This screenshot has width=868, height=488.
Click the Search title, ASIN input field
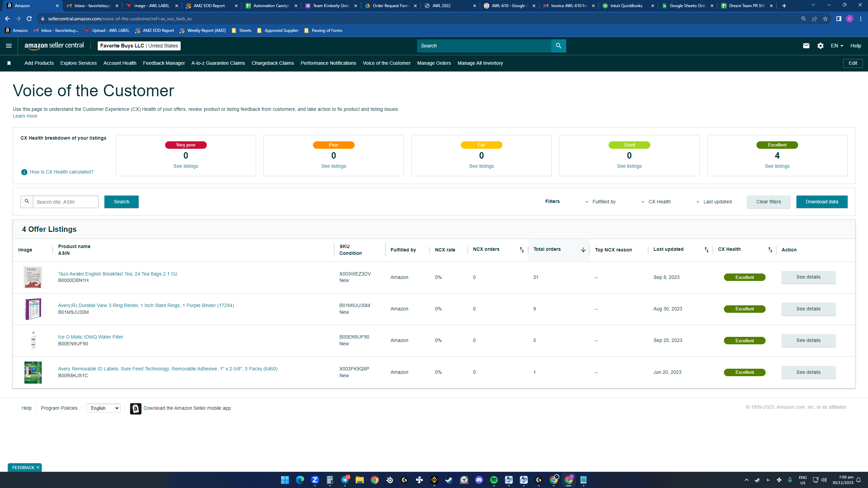click(65, 202)
